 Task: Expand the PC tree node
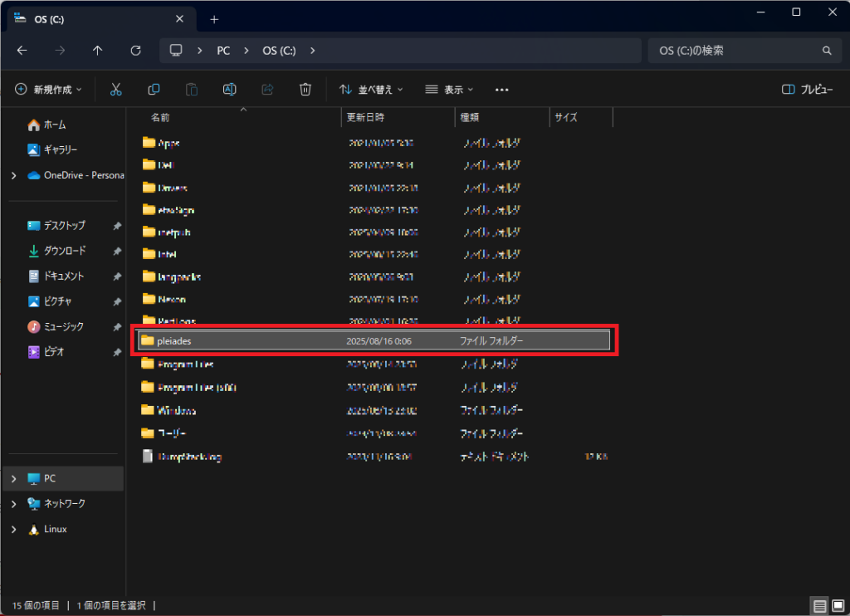coord(14,479)
